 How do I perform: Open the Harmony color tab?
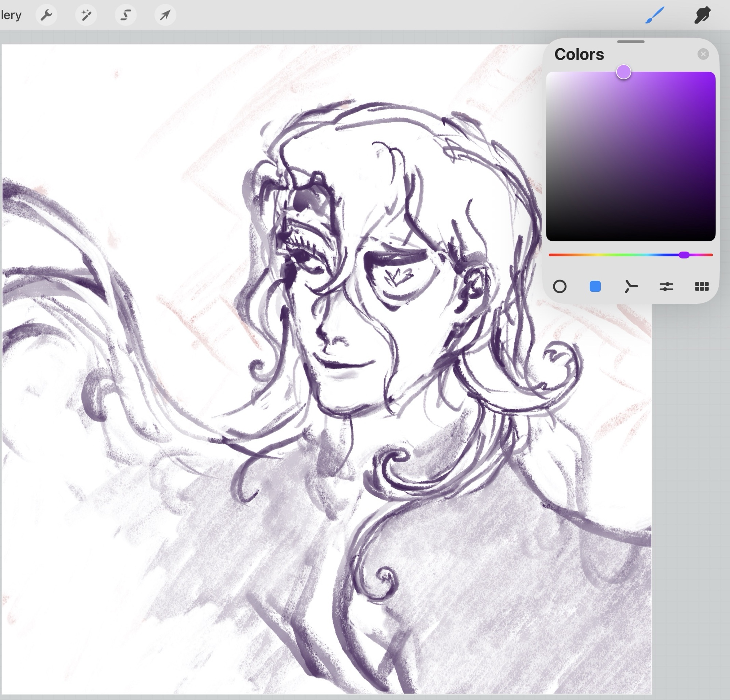coord(631,287)
